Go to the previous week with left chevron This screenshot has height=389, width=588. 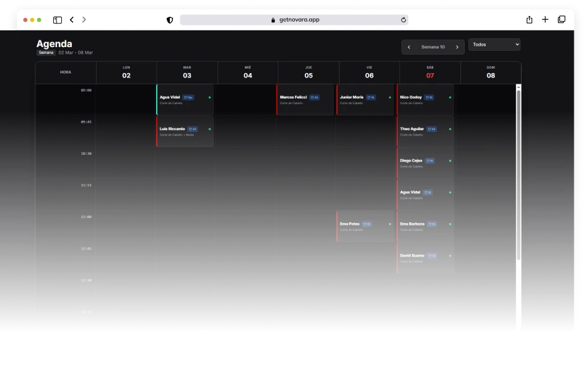tap(409, 47)
